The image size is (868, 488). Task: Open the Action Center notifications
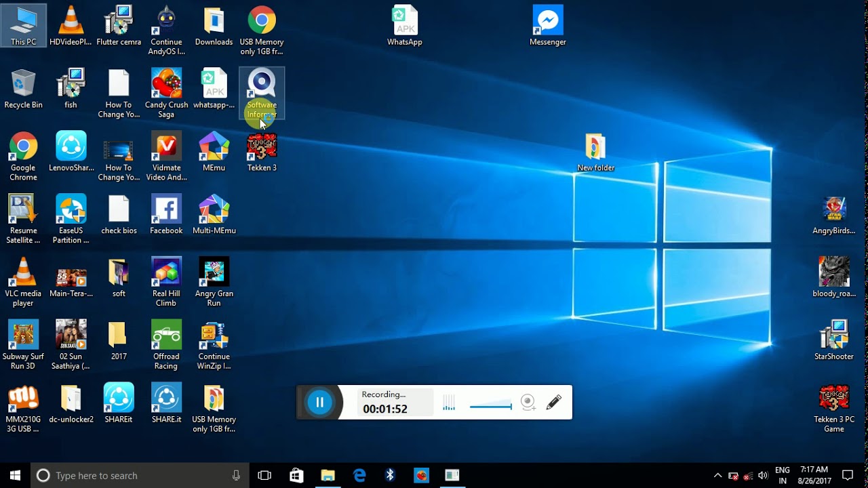[848, 475]
